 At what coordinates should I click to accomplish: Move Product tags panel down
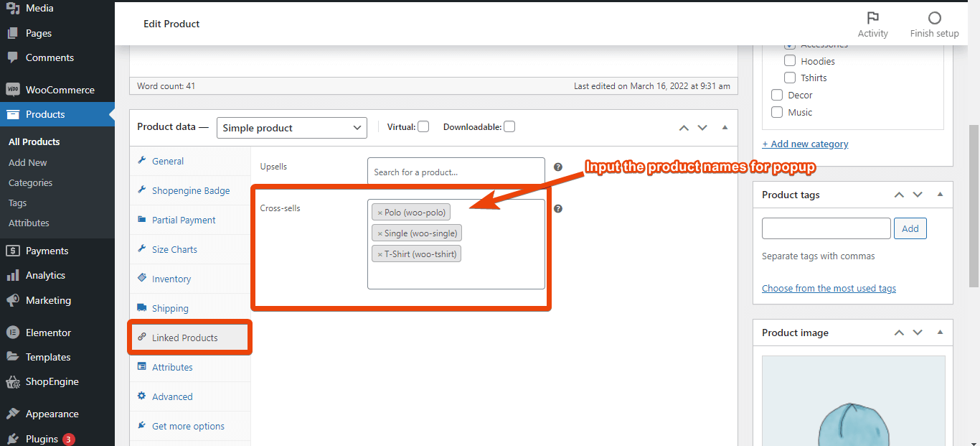pyautogui.click(x=918, y=195)
